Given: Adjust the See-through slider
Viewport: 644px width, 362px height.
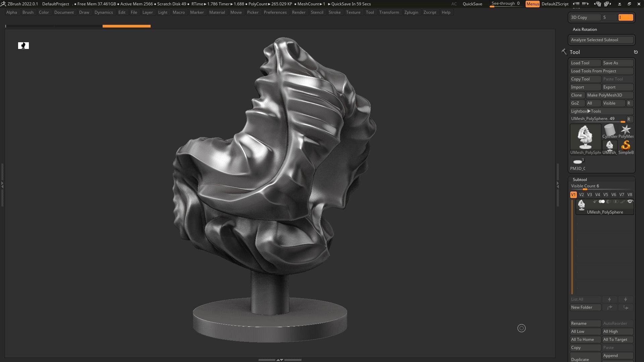Looking at the screenshot, I should pyautogui.click(x=505, y=4).
